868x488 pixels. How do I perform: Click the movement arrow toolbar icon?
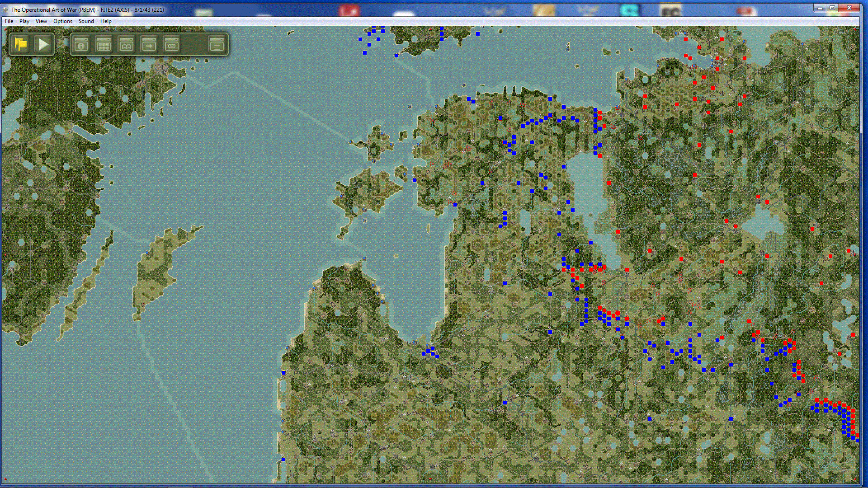click(149, 44)
